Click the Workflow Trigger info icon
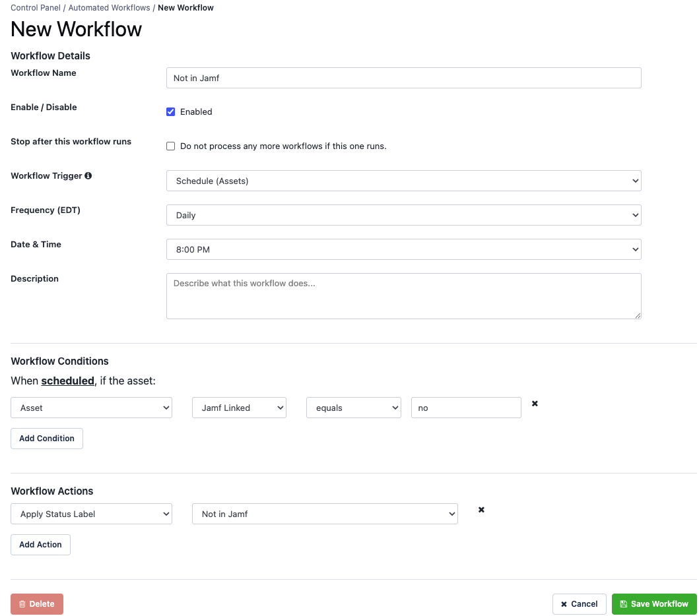This screenshot has height=616, width=699. click(88, 175)
